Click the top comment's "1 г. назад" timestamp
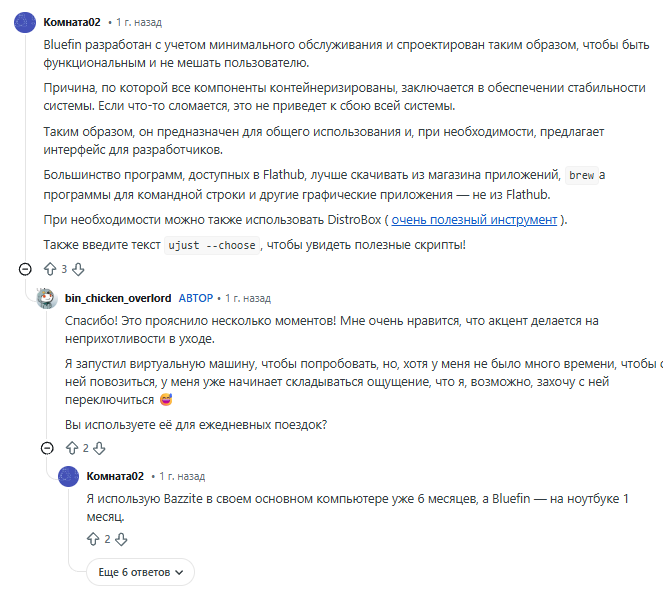This screenshot has width=663, height=593. click(x=139, y=22)
